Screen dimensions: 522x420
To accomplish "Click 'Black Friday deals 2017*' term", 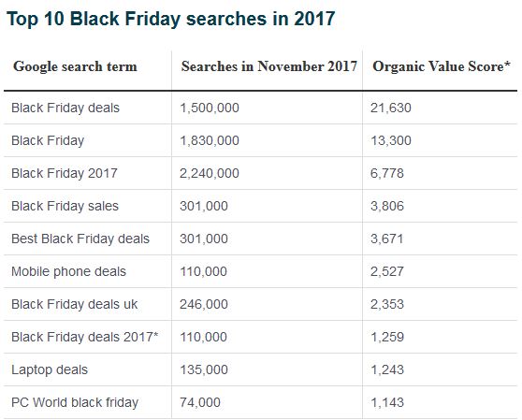I will click(x=84, y=337).
